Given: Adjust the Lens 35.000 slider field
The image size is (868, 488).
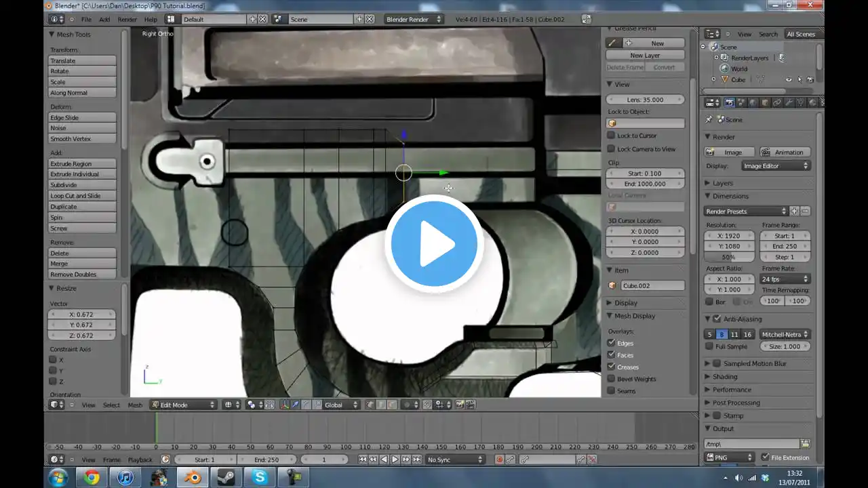Looking at the screenshot, I should (645, 100).
